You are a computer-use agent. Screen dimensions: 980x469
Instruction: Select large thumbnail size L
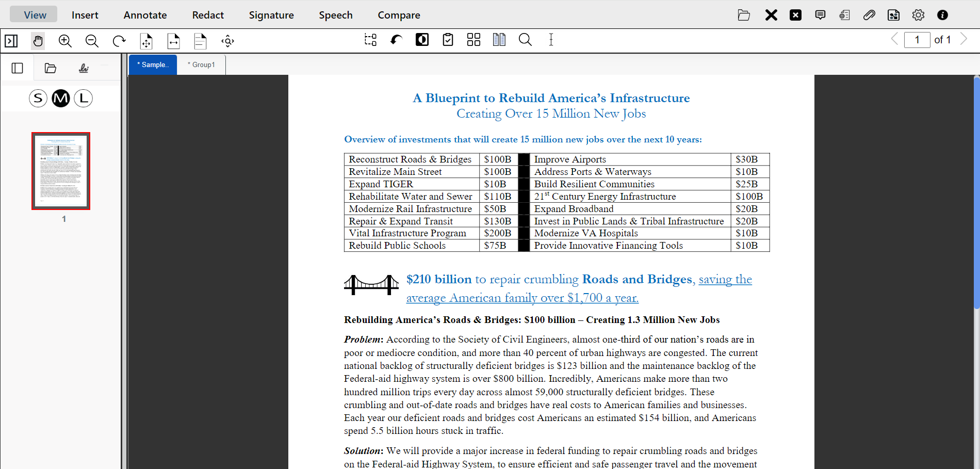coord(83,98)
